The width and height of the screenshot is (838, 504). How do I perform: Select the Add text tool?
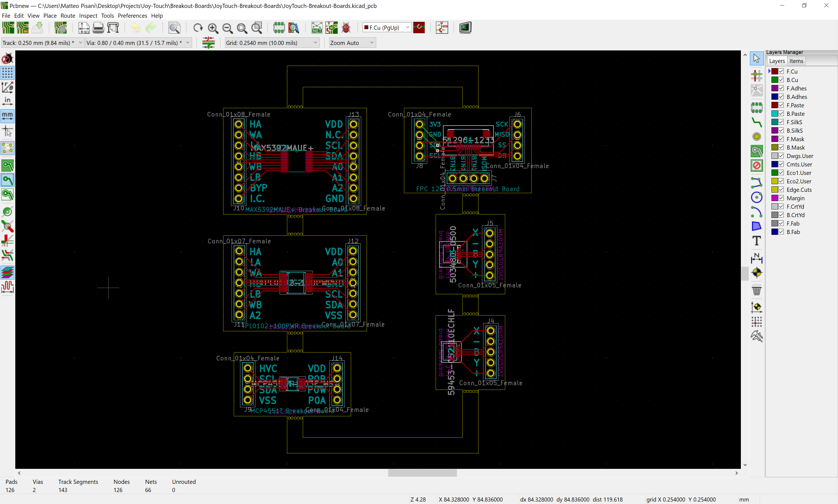(756, 241)
